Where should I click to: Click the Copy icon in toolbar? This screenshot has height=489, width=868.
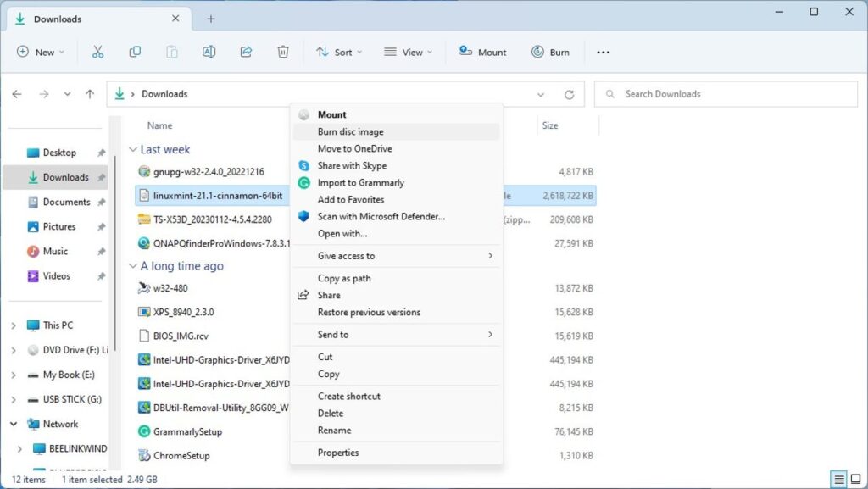click(x=135, y=52)
